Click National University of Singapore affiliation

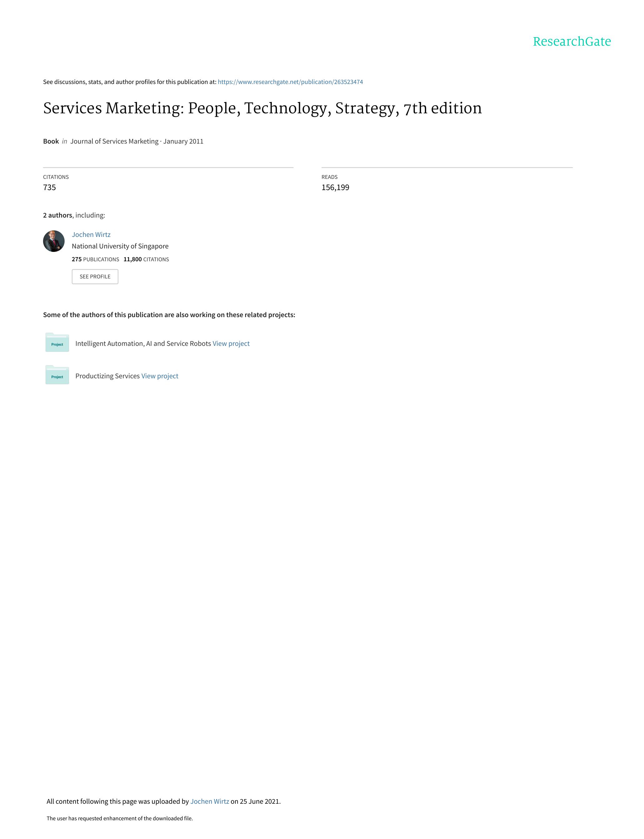point(120,246)
